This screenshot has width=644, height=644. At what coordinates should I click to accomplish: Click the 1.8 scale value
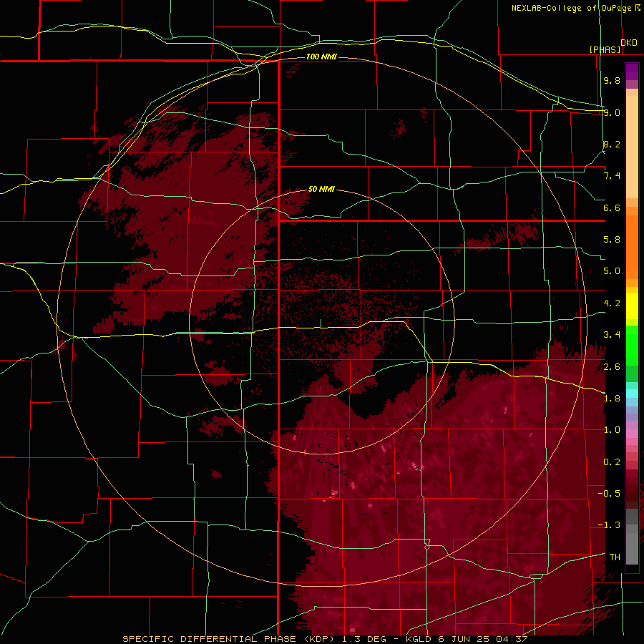[612, 399]
